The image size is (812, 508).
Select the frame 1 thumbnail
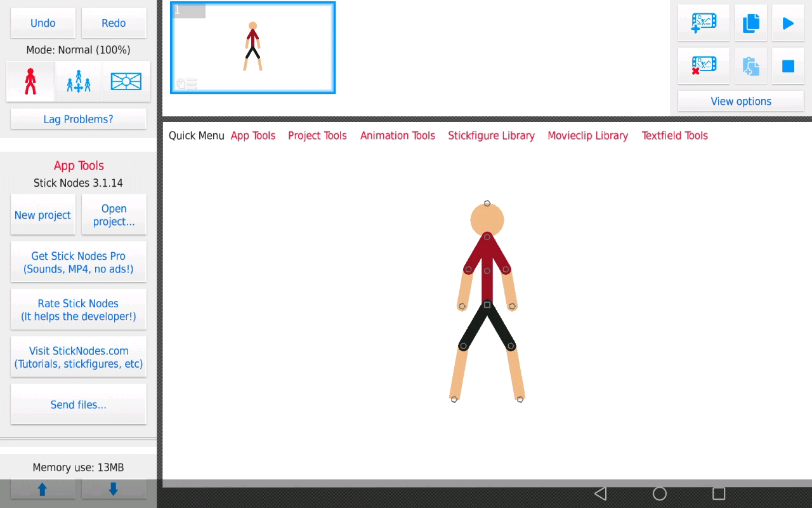tap(252, 48)
